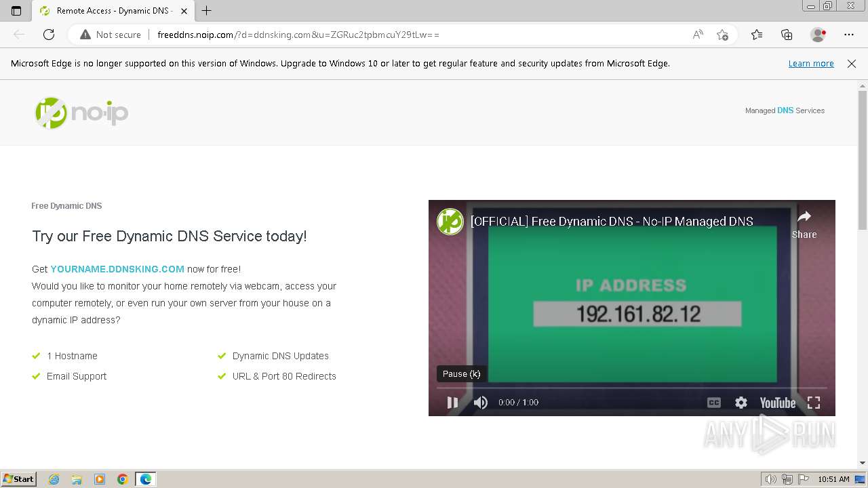Viewport: 868px width, 488px height.
Task: Open a new browser tab
Action: [207, 11]
